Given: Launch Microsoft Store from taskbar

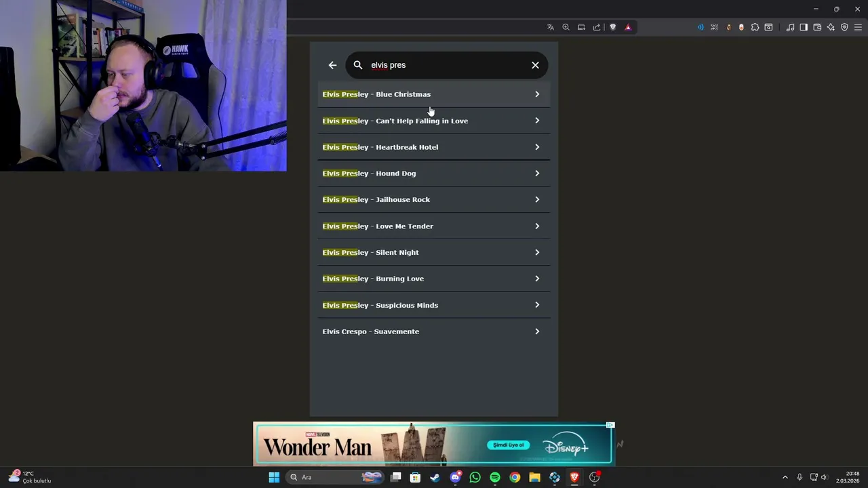Looking at the screenshot, I should point(415,477).
